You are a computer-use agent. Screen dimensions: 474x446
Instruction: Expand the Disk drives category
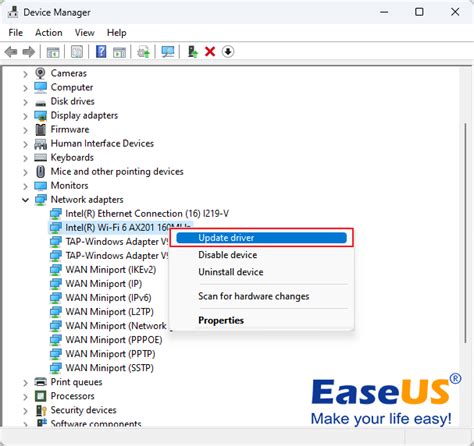25,102
